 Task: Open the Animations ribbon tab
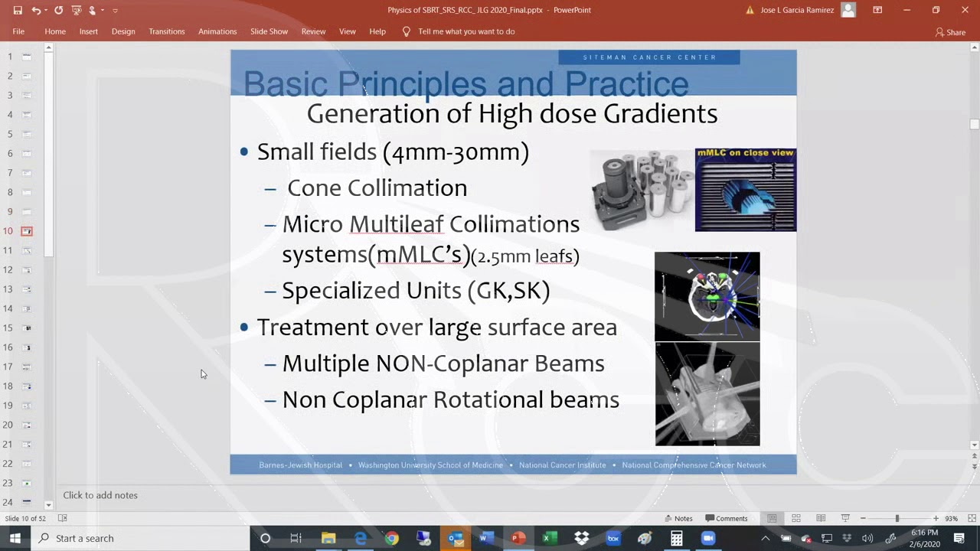[217, 31]
